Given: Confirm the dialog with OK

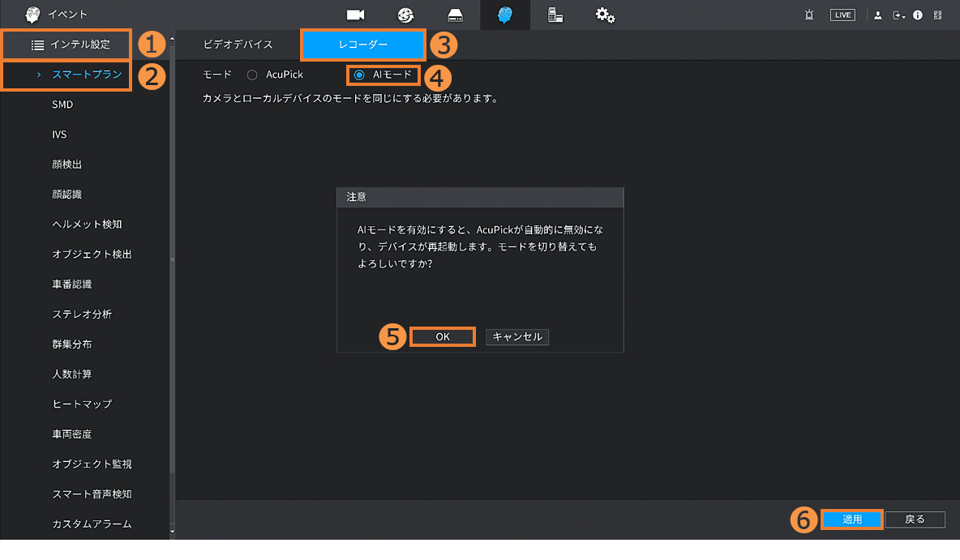Looking at the screenshot, I should (x=442, y=337).
